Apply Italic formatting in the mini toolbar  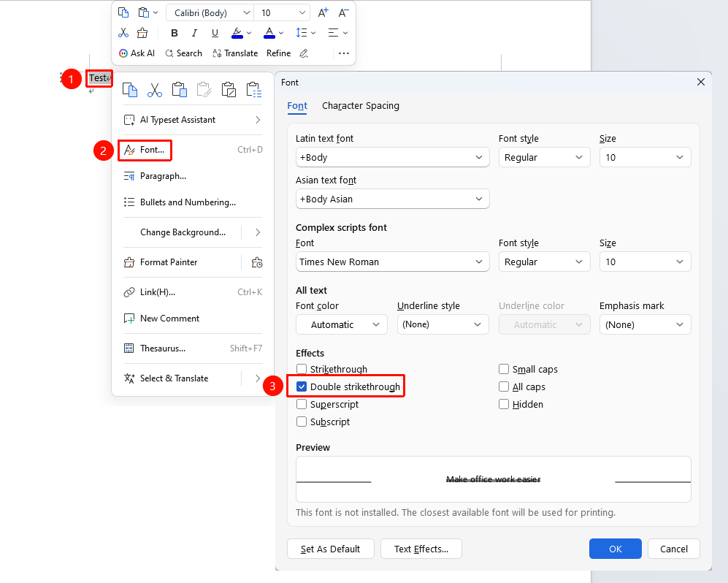click(194, 33)
